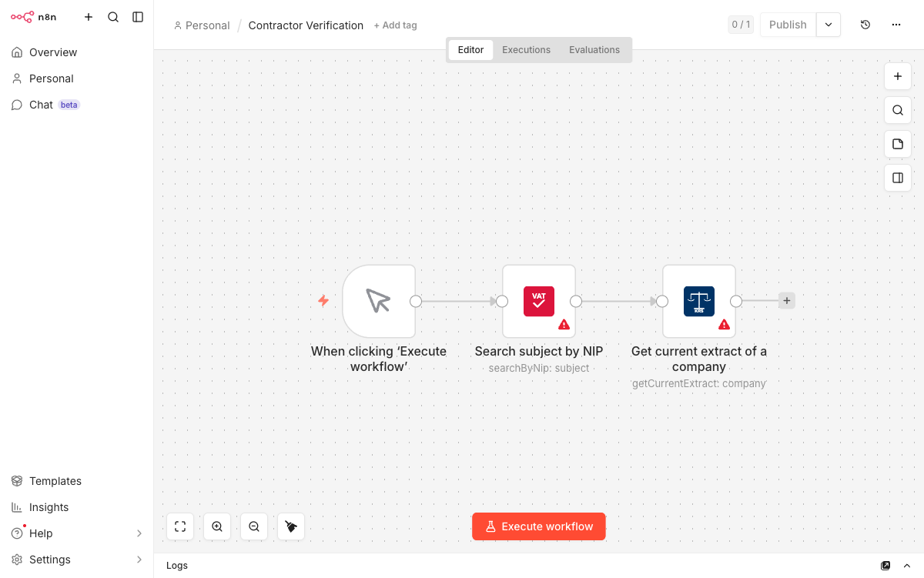Tidy up nodes with the broom icon
This screenshot has width=924, height=578.
click(x=291, y=526)
